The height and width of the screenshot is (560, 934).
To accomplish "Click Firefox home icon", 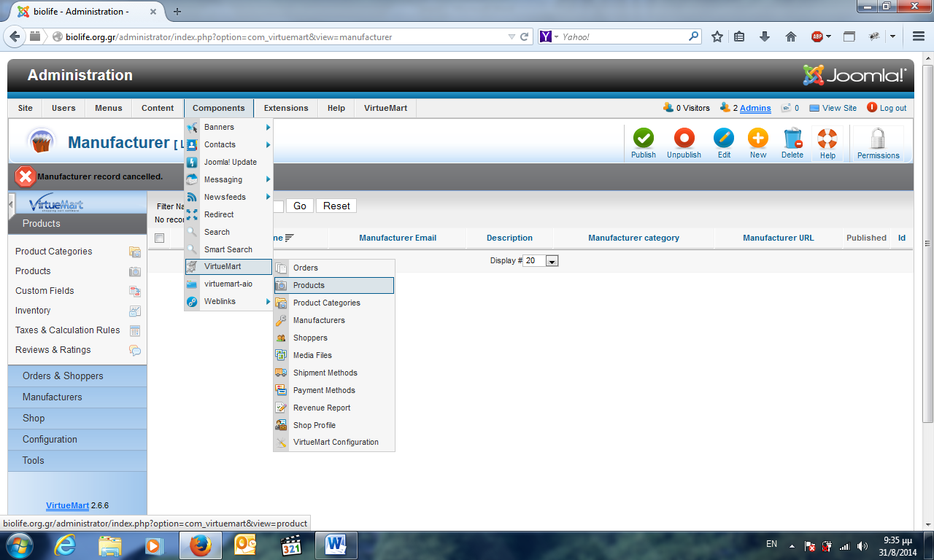I will [791, 36].
